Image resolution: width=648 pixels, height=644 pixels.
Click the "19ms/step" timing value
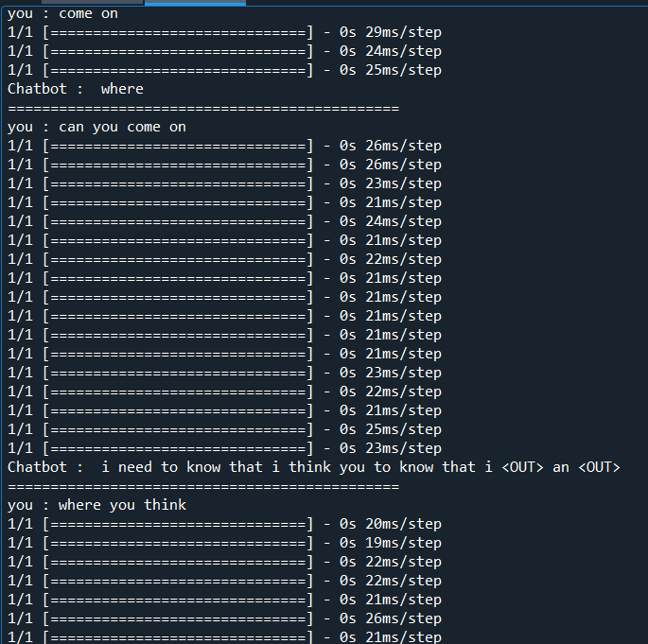403,543
